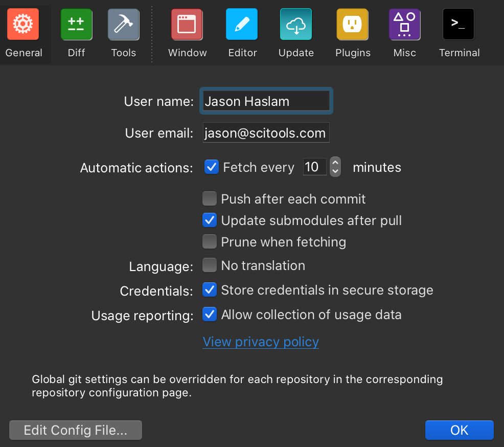Image resolution: width=504 pixels, height=447 pixels.
Task: Enable No translation language option
Action: tap(210, 265)
